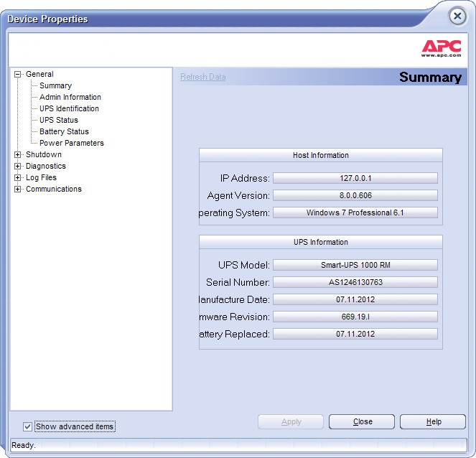Click the Close button
This screenshot has width=476, height=458.
click(362, 422)
